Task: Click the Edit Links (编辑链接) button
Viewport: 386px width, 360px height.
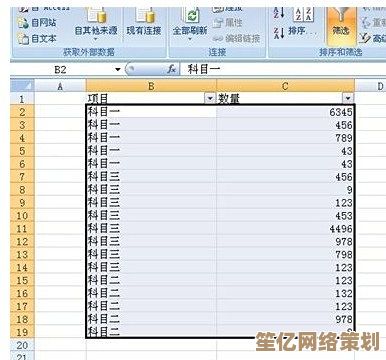Action: tap(236, 38)
